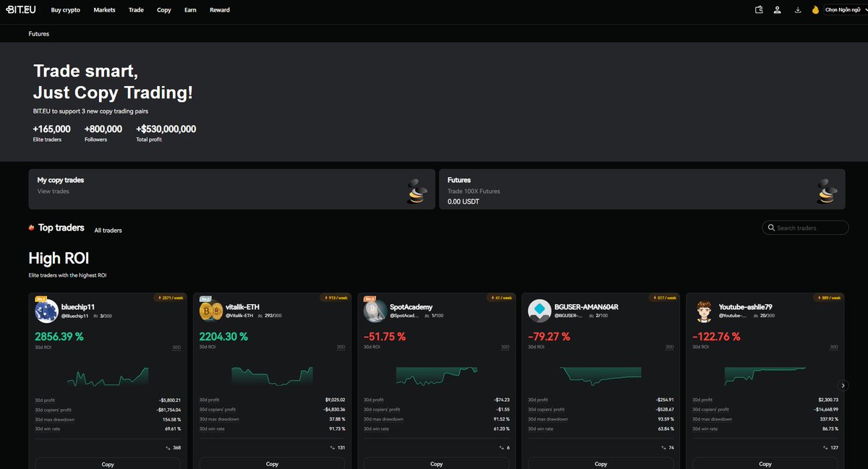Copy trader BGUSER-AMAN604R with Copy button
The height and width of the screenshot is (469, 868).
(601, 463)
